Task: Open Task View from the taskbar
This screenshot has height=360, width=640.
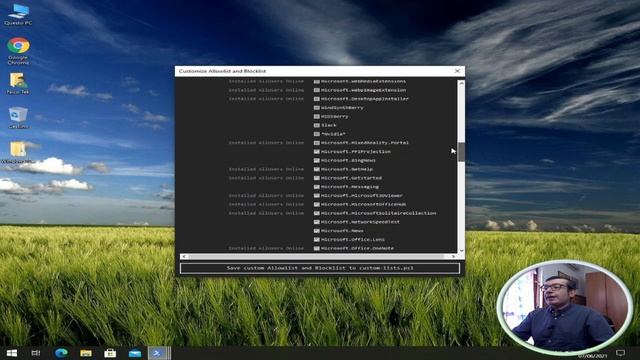Action: click(36, 353)
